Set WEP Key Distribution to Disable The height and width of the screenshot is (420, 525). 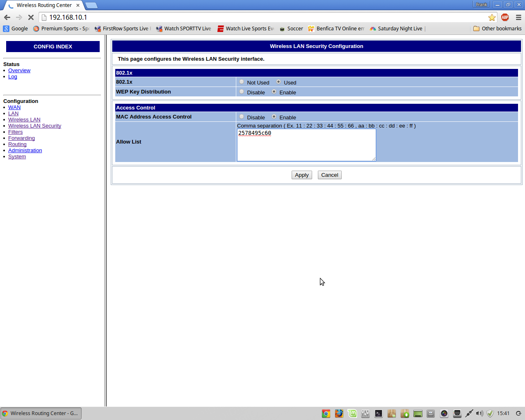242,92
